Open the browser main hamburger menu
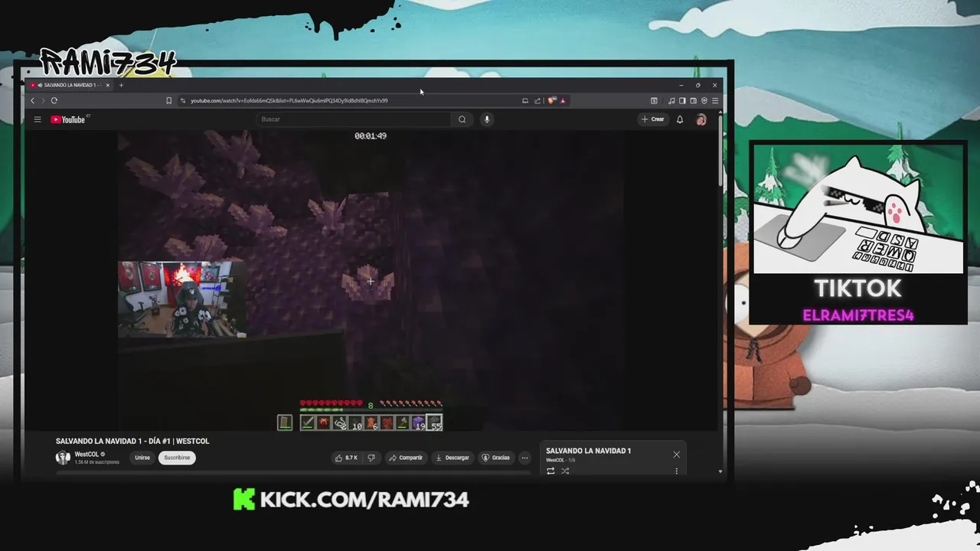 [715, 100]
